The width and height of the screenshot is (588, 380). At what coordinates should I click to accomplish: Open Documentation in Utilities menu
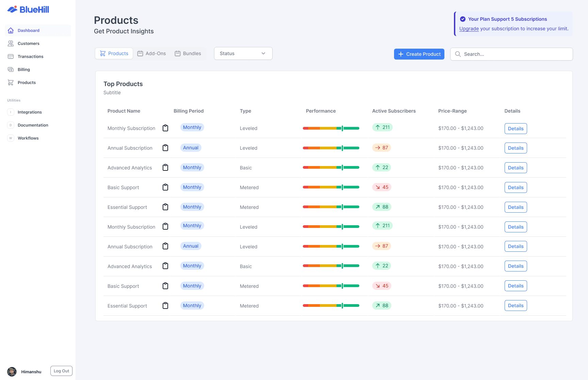tap(33, 125)
